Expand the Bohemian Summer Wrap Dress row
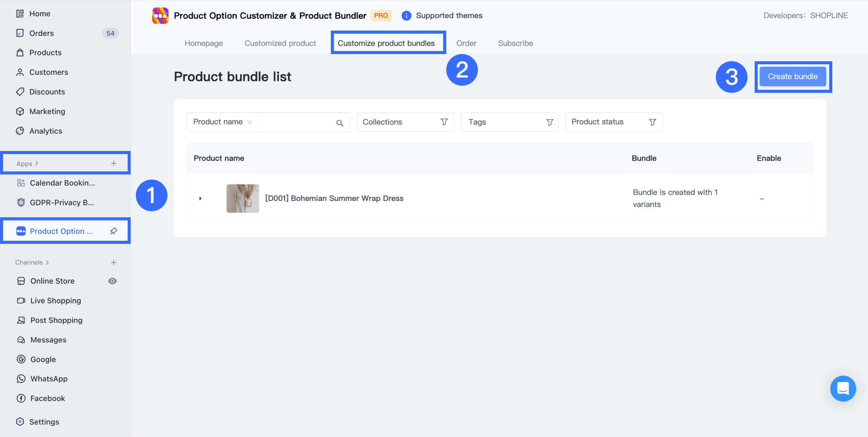 tap(200, 199)
